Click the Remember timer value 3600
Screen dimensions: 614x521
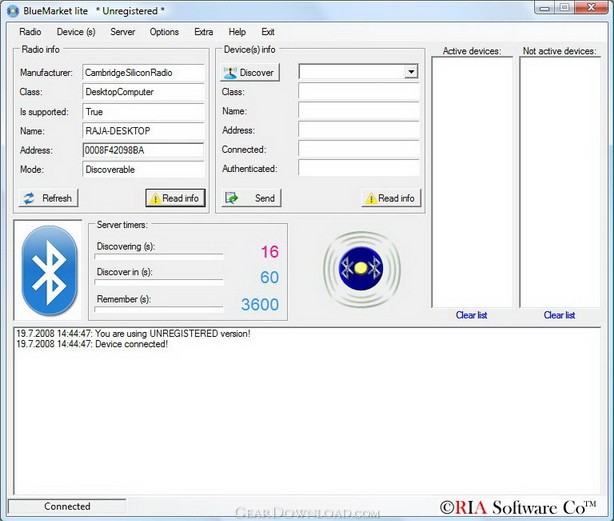tap(260, 305)
